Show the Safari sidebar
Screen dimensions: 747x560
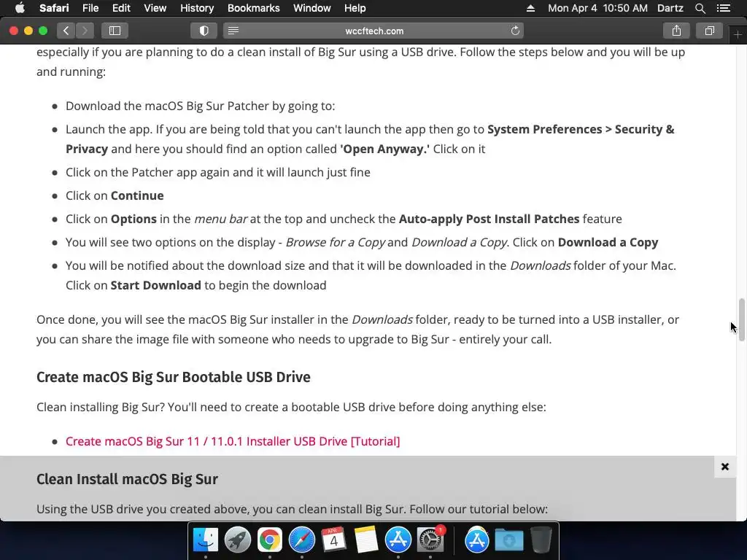coord(115,31)
